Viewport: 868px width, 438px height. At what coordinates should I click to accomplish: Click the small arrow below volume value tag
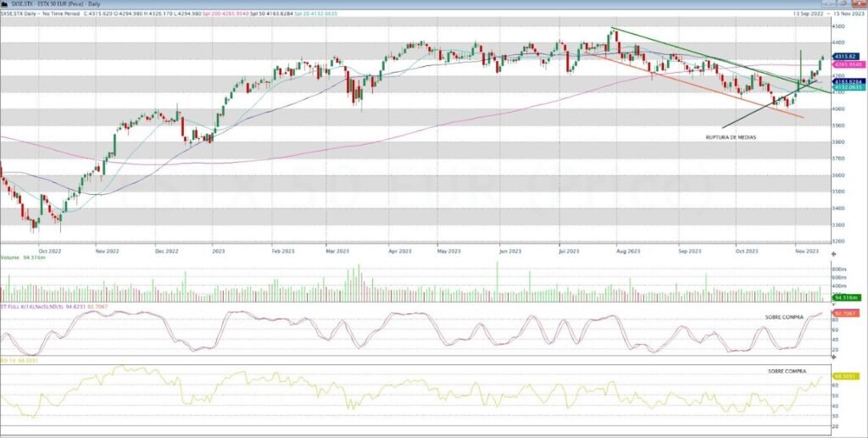click(x=834, y=303)
